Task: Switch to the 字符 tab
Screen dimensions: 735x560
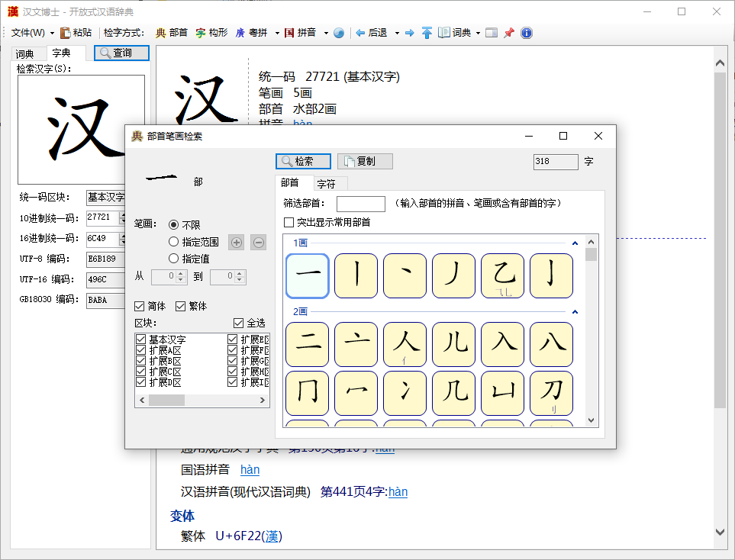Action: pyautogui.click(x=326, y=184)
